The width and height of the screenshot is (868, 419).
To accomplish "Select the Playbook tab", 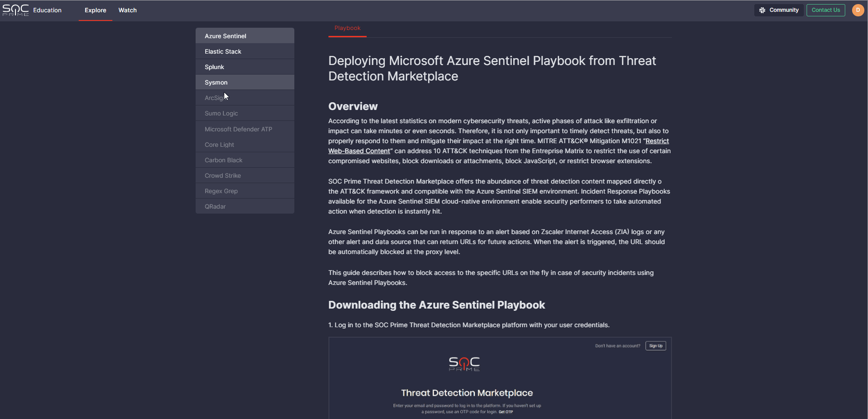I will [x=348, y=28].
